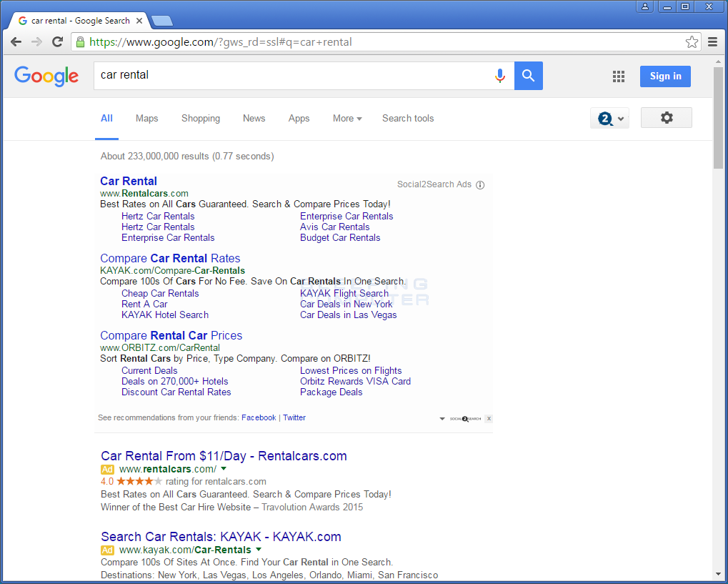728x584 pixels.
Task: Expand the arrow next to www.rentalcars.com/
Action: [x=224, y=469]
